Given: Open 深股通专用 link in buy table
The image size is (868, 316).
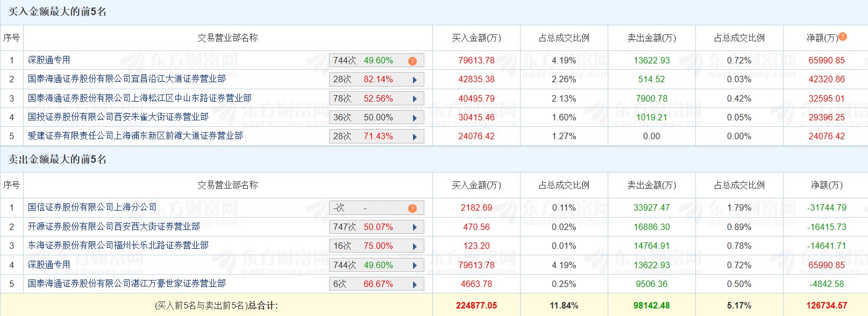Looking at the screenshot, I should [x=49, y=60].
